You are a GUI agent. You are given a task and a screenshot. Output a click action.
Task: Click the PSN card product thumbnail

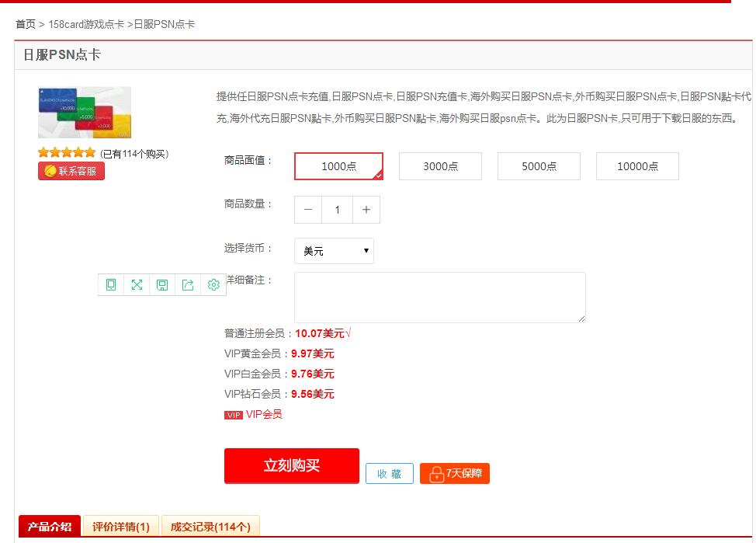[85, 113]
